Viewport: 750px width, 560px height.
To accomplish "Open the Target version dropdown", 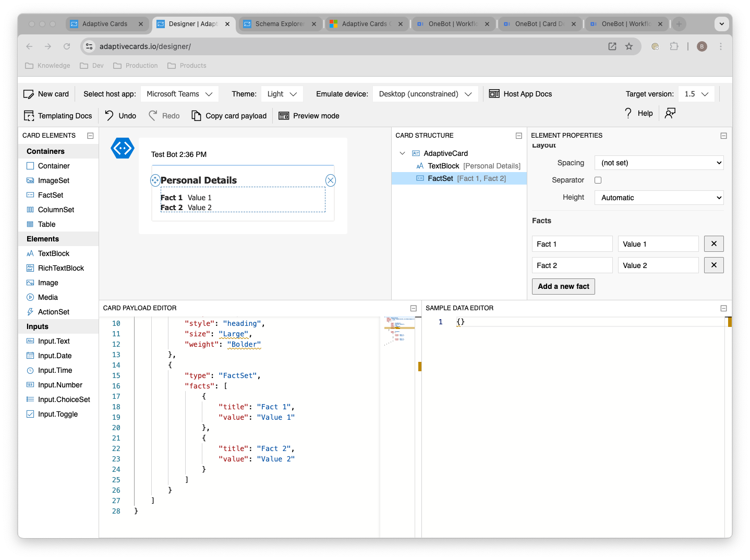I will click(x=696, y=94).
